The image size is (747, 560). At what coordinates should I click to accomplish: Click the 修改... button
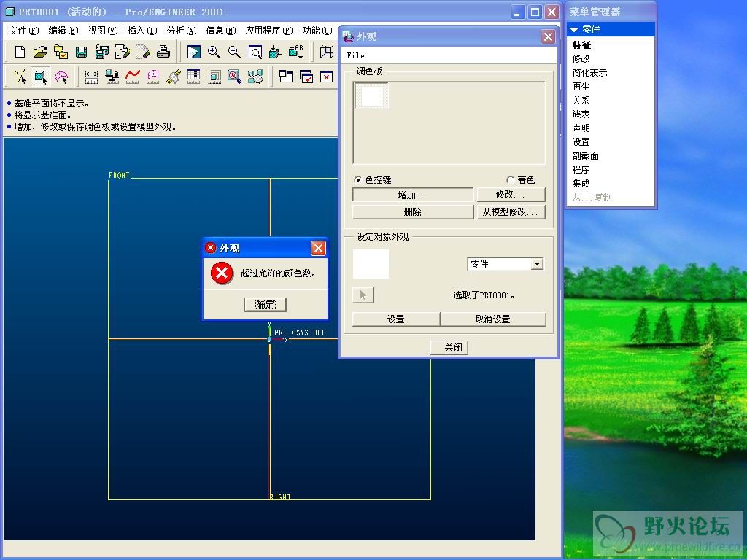511,194
